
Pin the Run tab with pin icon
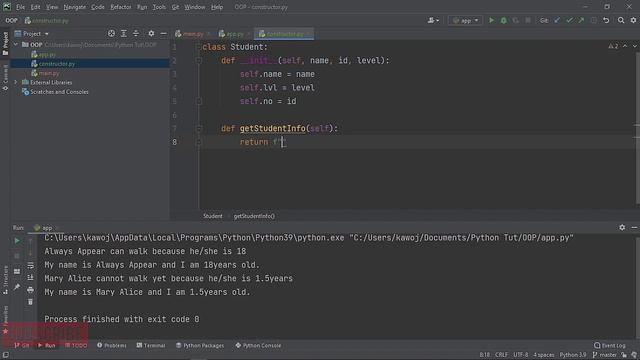tap(17, 287)
